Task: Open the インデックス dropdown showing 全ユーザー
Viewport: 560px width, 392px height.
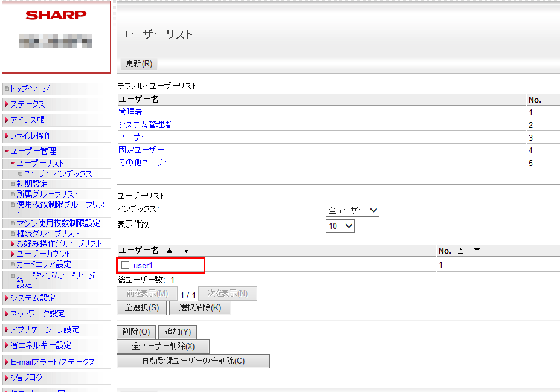Action: click(352, 210)
